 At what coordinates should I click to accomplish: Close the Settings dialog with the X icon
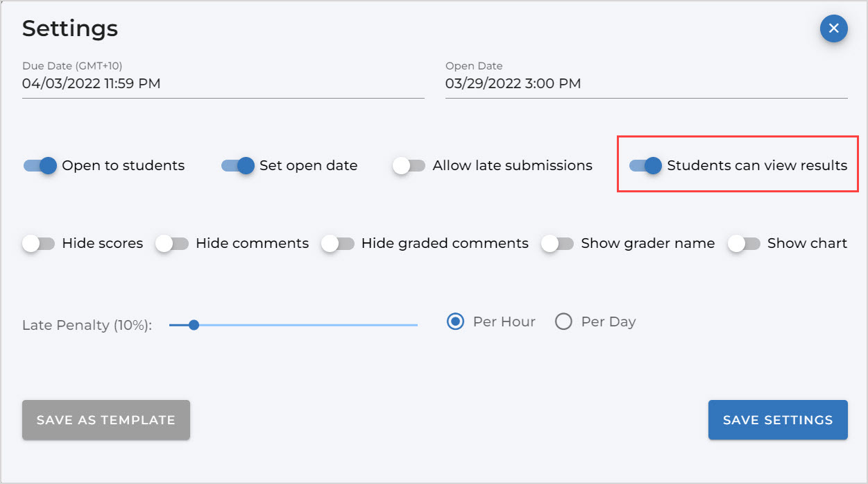(833, 28)
